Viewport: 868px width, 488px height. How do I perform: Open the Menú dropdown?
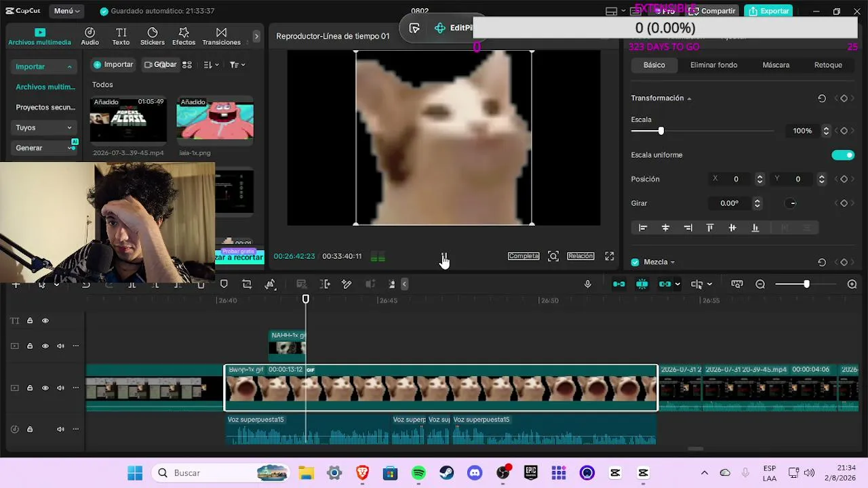pos(66,11)
